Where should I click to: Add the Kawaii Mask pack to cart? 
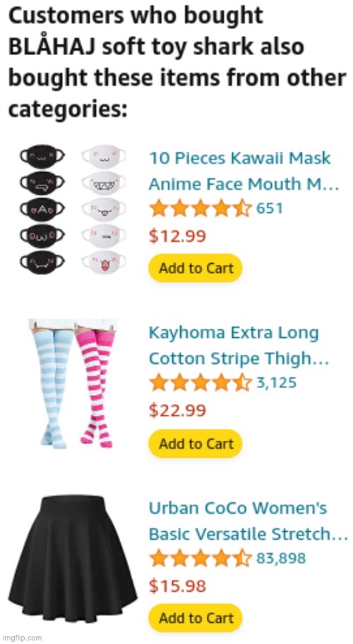[196, 268]
